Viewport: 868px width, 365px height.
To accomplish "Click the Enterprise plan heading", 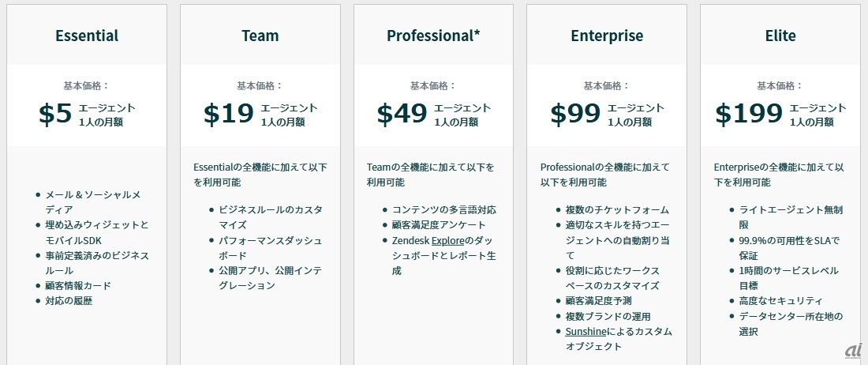I will pos(607,36).
